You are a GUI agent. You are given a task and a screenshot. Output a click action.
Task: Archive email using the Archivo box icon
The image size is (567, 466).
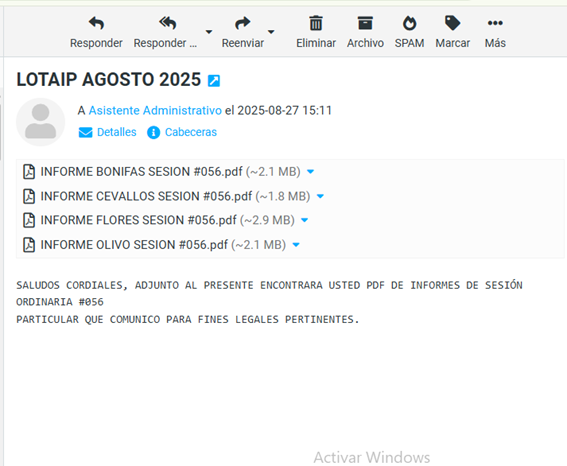pyautogui.click(x=365, y=23)
